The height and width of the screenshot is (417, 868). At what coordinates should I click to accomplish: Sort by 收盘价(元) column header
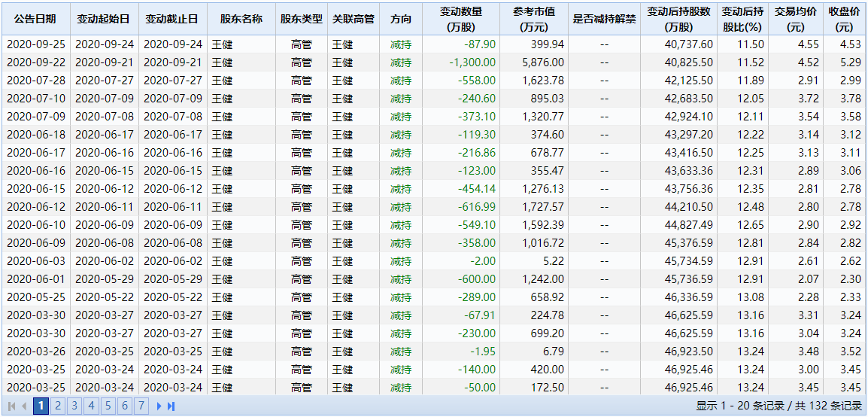(844, 19)
